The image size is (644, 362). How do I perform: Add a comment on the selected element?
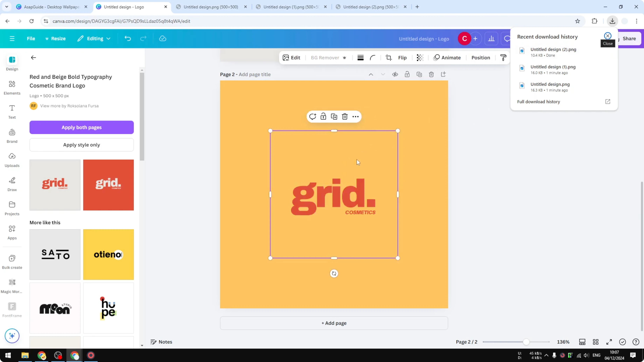click(313, 116)
